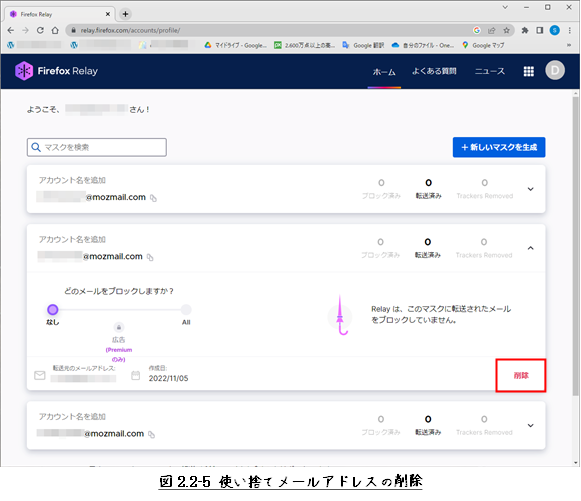Copy the second mozmail.com mask address

(x=150, y=257)
